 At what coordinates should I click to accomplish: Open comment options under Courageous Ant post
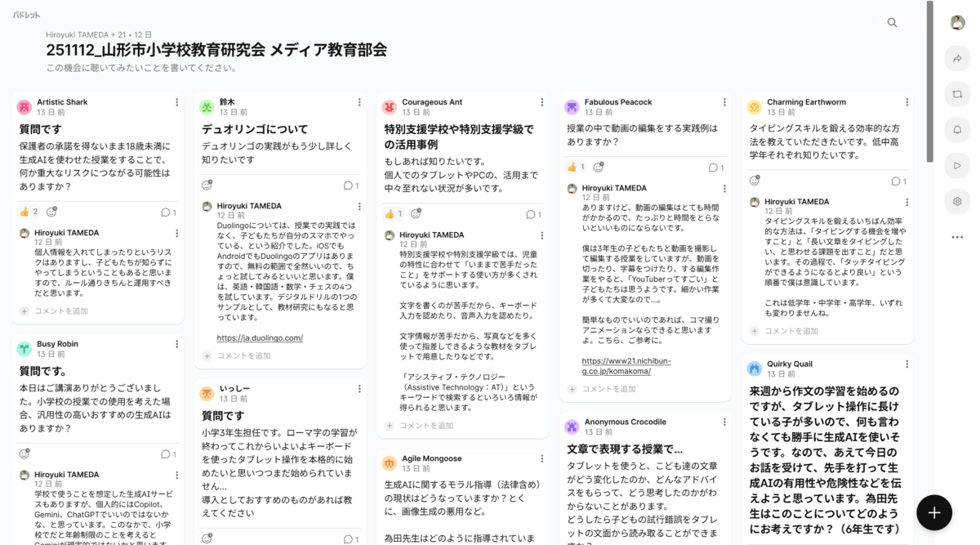click(541, 235)
